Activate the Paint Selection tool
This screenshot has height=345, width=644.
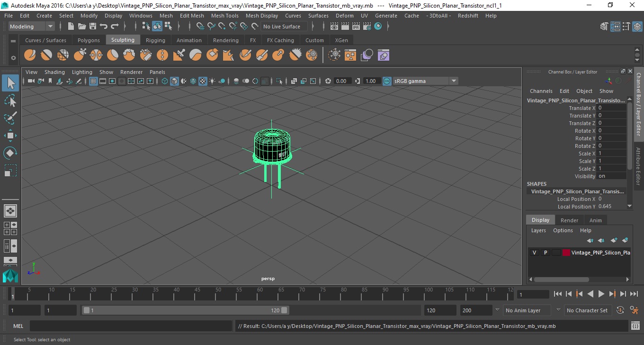pyautogui.click(x=10, y=118)
